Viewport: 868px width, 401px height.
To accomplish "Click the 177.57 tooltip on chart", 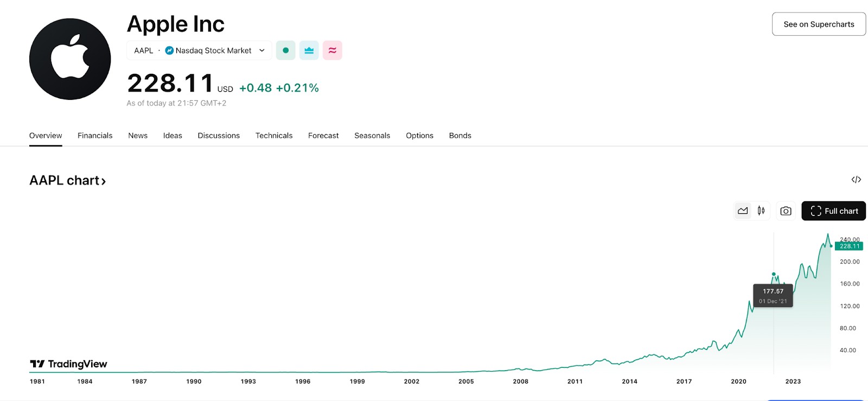I will (773, 296).
